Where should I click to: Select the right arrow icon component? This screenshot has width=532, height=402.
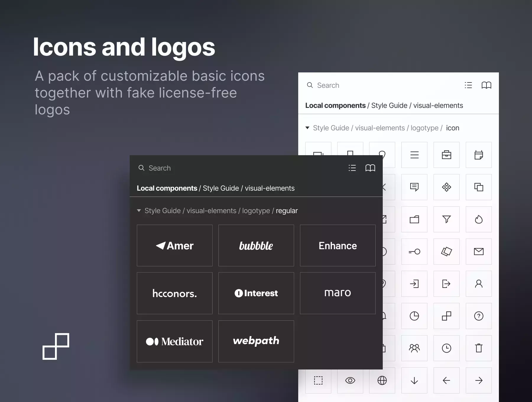(479, 380)
